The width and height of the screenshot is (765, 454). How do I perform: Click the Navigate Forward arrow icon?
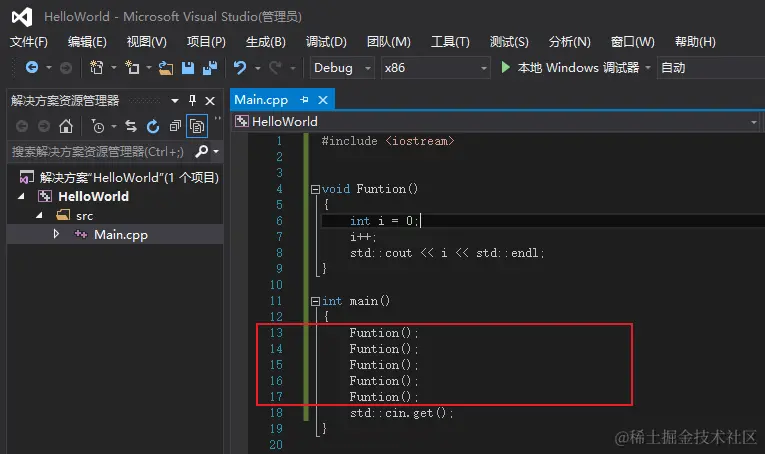point(66,68)
